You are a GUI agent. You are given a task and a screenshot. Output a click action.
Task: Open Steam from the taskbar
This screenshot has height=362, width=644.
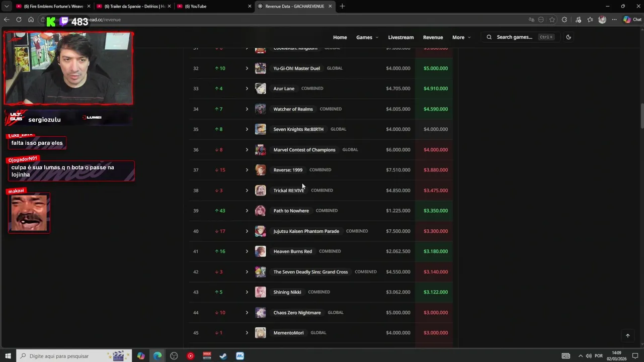point(223,356)
